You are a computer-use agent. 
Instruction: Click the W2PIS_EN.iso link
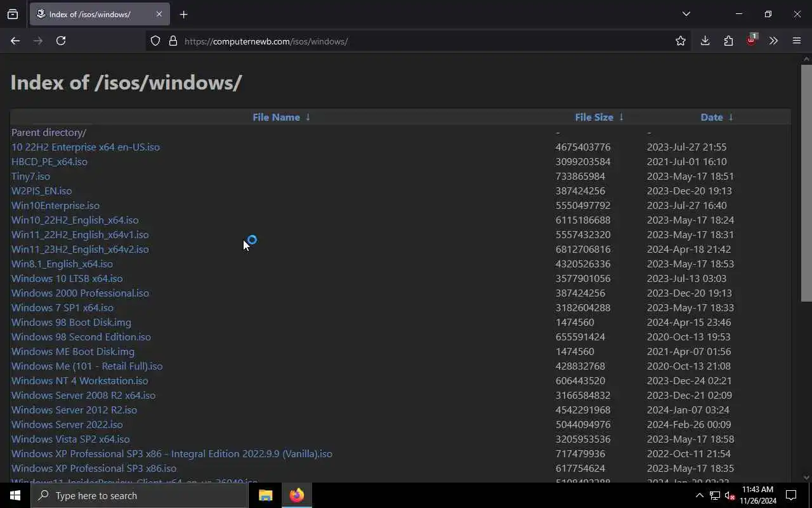tap(41, 190)
